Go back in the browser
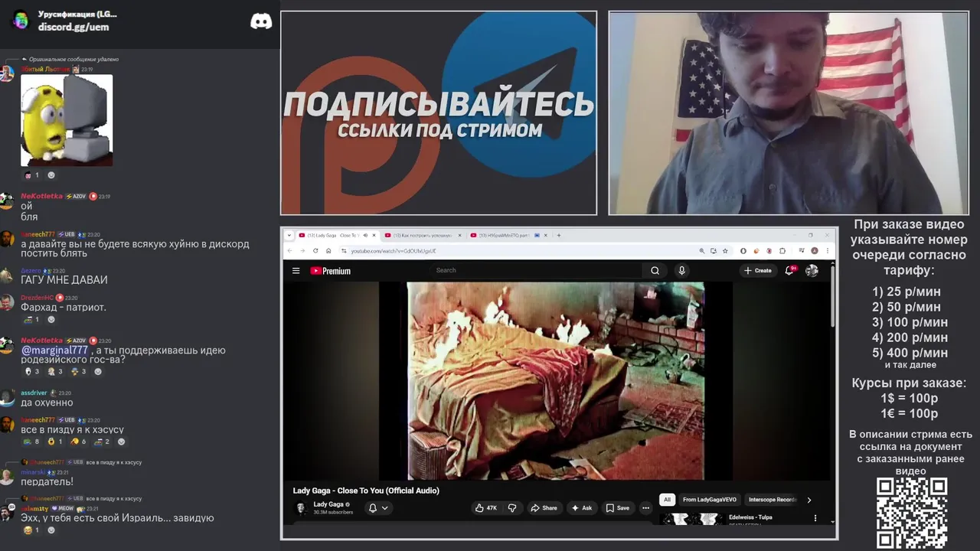This screenshot has width=980, height=551. [289, 251]
